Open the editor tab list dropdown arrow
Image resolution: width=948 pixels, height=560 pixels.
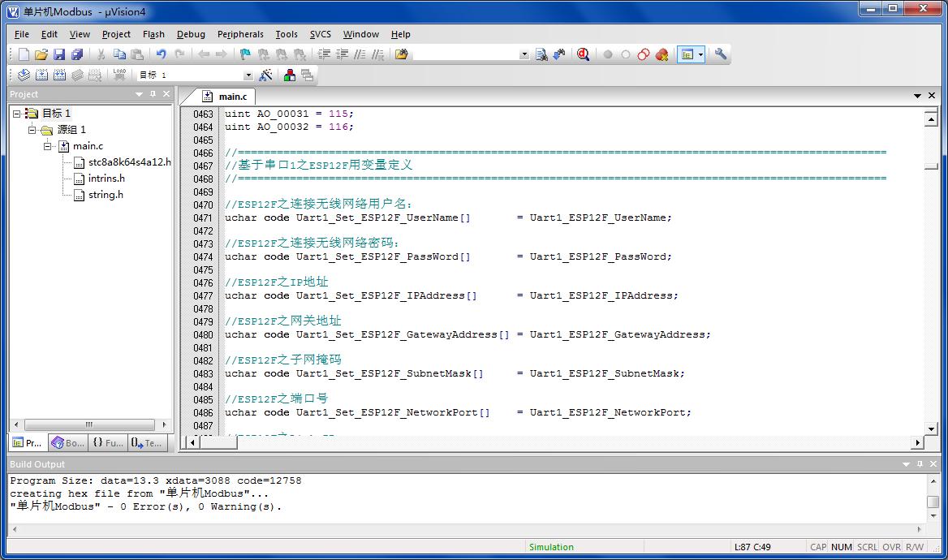pyautogui.click(x=917, y=96)
